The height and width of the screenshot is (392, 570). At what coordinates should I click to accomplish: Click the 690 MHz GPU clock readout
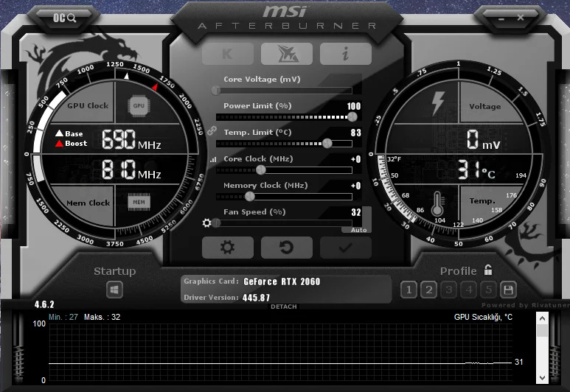(x=131, y=139)
